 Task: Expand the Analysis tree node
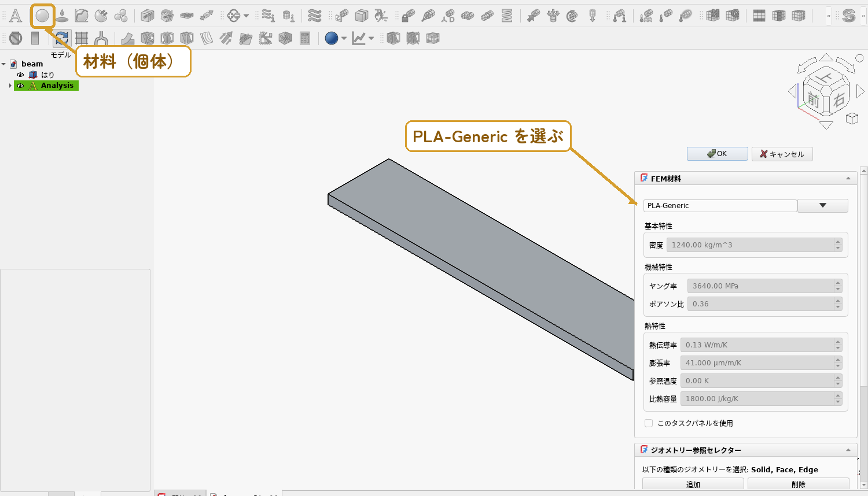click(x=10, y=86)
